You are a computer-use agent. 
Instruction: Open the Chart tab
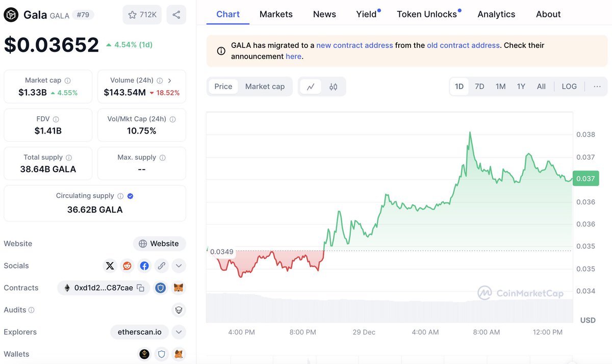pyautogui.click(x=228, y=14)
